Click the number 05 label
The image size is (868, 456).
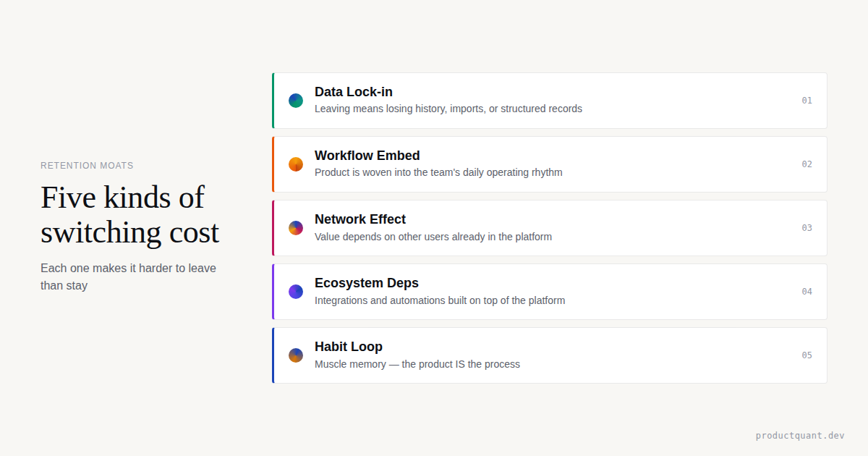pos(807,355)
